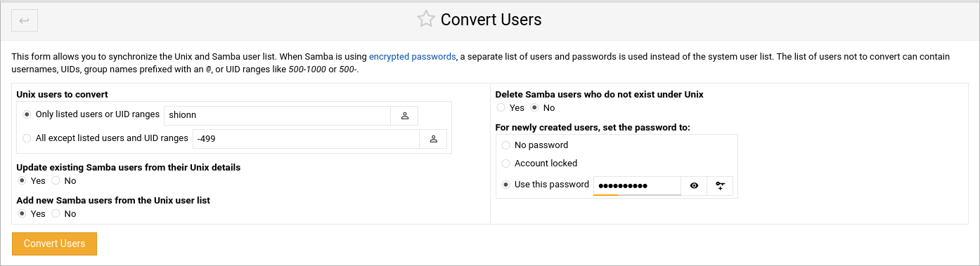Image resolution: width=980 pixels, height=266 pixels.
Task: Select Only listed users or UID ranges
Action: [x=27, y=114]
